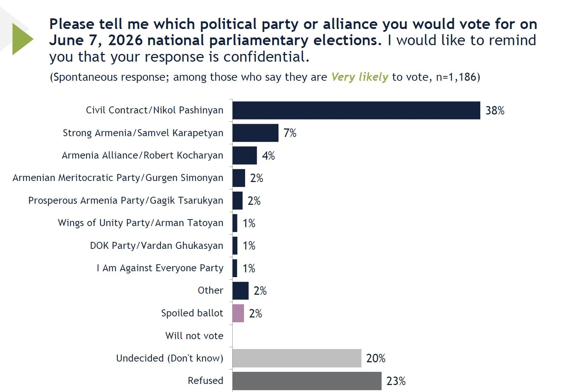
Task: Click the Other category bar
Action: click(x=240, y=291)
